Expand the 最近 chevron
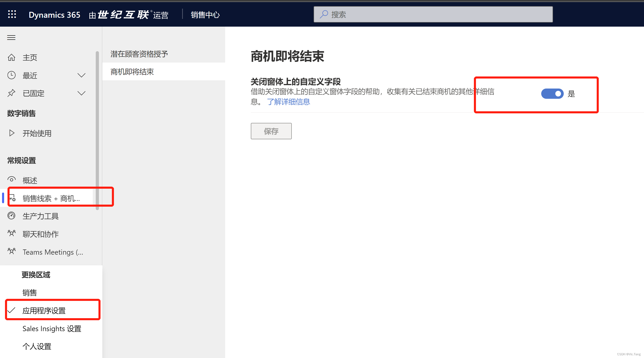The width and height of the screenshot is (644, 358). [x=81, y=75]
